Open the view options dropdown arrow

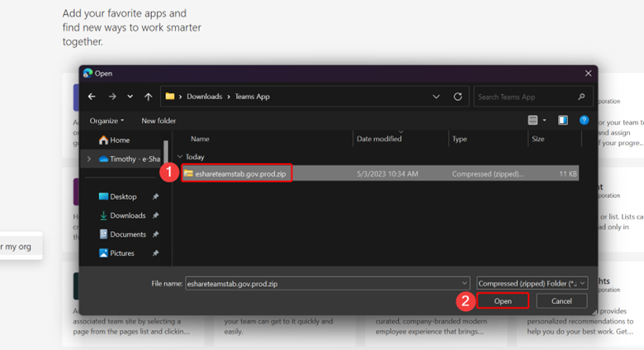coord(545,121)
